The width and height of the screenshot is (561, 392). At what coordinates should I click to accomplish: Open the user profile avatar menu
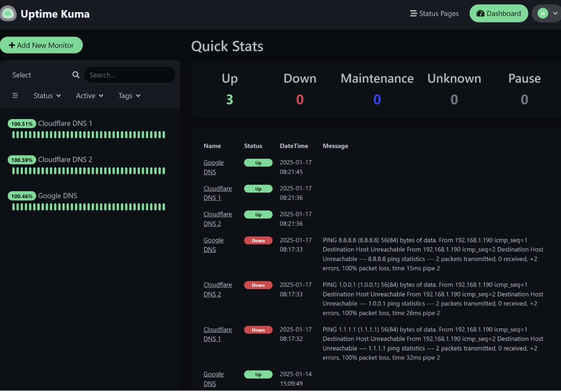click(546, 13)
